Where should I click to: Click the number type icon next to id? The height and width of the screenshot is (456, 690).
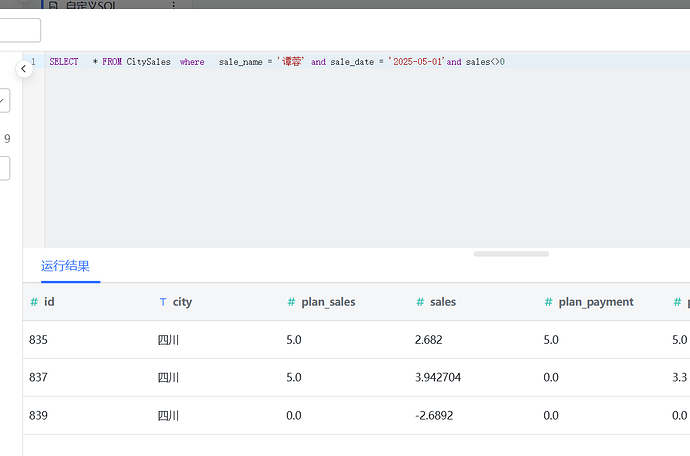pyautogui.click(x=34, y=302)
